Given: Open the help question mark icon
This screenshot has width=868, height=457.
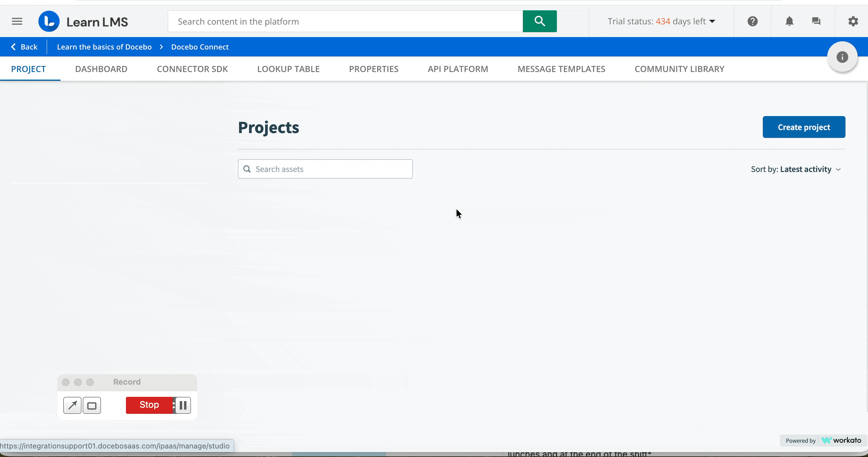Looking at the screenshot, I should coord(752,21).
